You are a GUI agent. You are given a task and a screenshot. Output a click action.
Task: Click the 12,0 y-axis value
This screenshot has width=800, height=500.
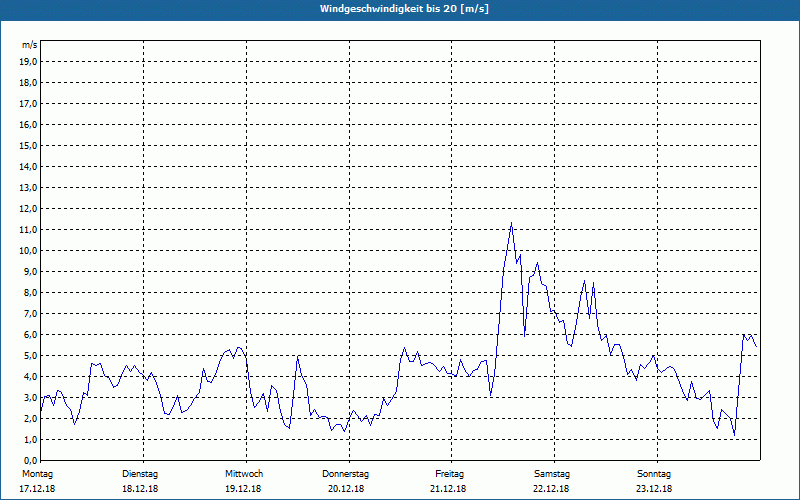click(x=28, y=209)
